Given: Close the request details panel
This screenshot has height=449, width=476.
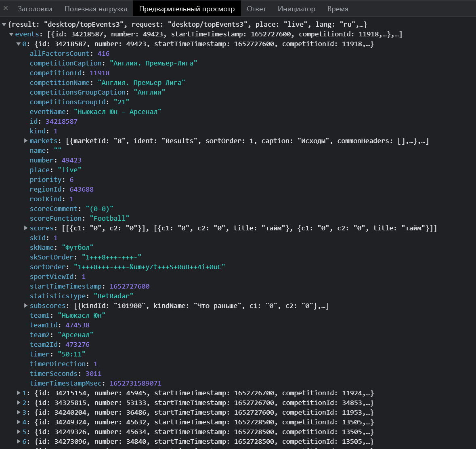Looking at the screenshot, I should 6,8.
